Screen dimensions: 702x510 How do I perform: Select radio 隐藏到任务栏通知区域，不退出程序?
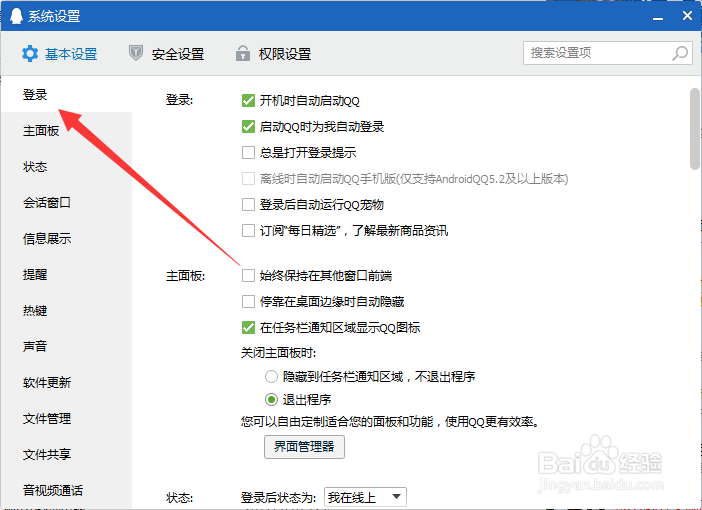pos(271,377)
